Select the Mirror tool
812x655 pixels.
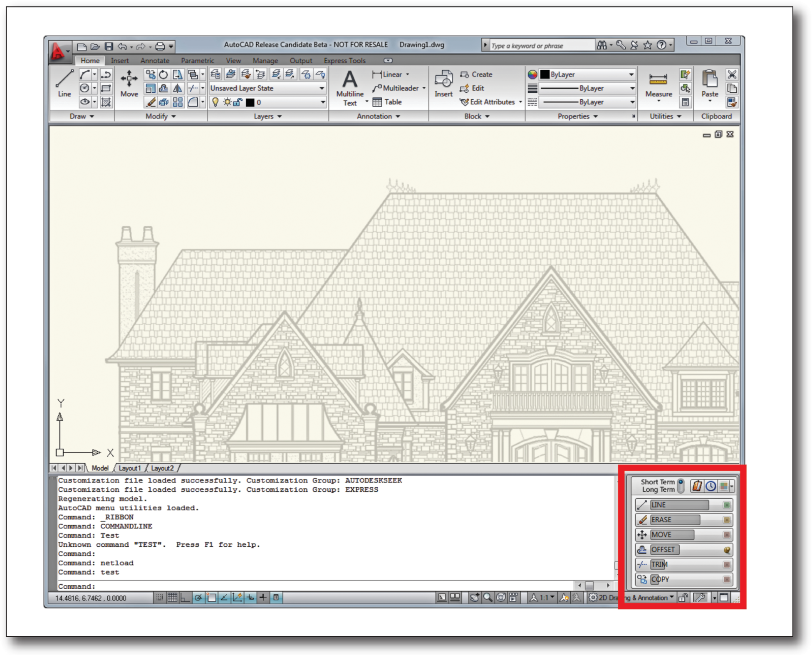[x=177, y=88]
